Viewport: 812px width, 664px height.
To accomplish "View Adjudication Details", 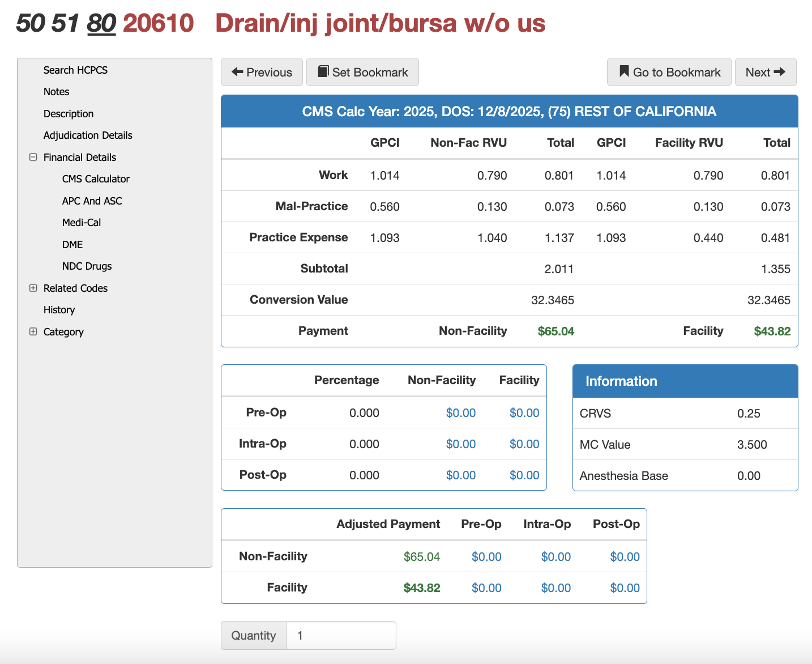I will tap(88, 135).
